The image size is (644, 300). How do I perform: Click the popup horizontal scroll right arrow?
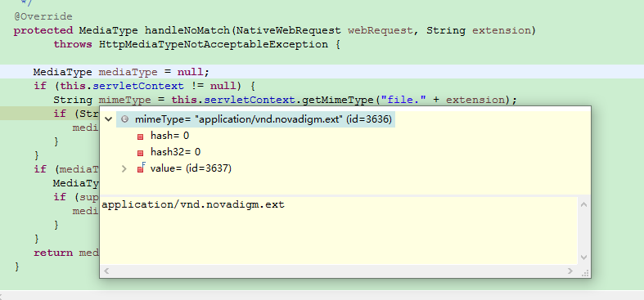570,271
